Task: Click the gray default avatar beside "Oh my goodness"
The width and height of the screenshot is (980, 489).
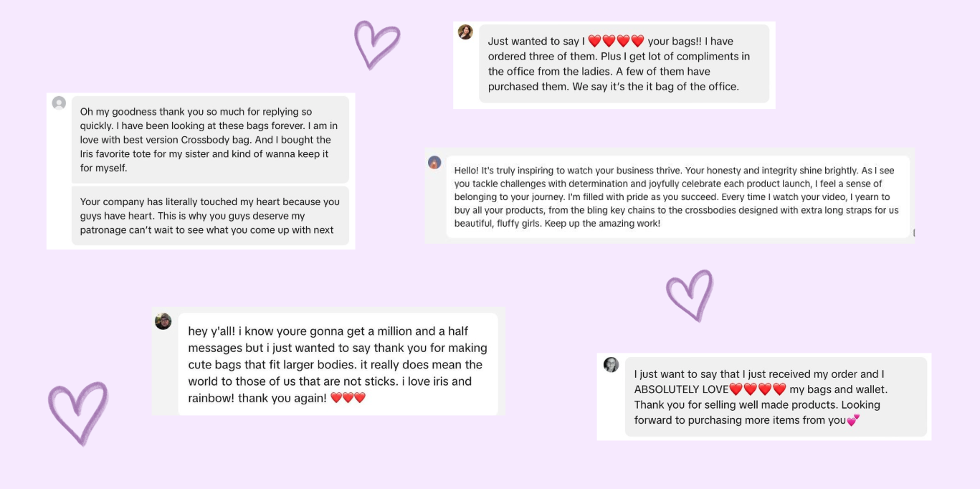Action: point(60,103)
